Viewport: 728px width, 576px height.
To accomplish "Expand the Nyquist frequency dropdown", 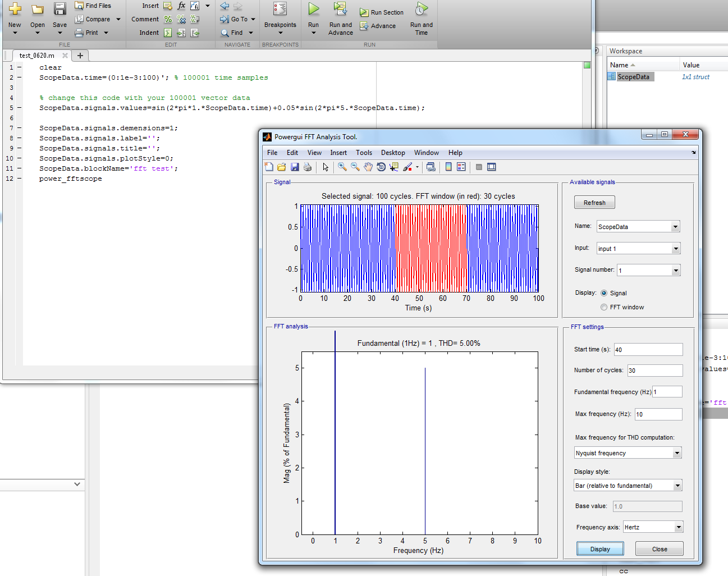I will [677, 453].
